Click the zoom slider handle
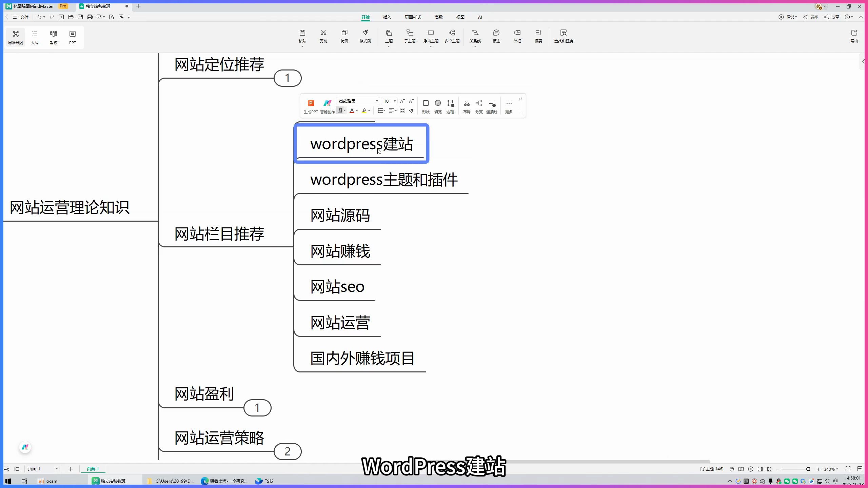Image resolution: width=868 pixels, height=488 pixels. (808, 469)
